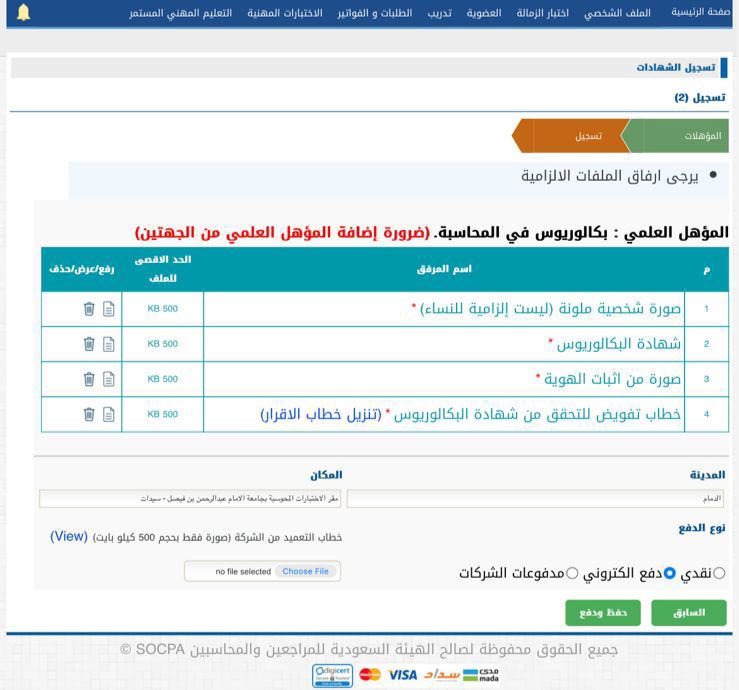Delete trash icon for شهادة البكالوريوس row
Viewport: 739px width, 690px height.
89,344
